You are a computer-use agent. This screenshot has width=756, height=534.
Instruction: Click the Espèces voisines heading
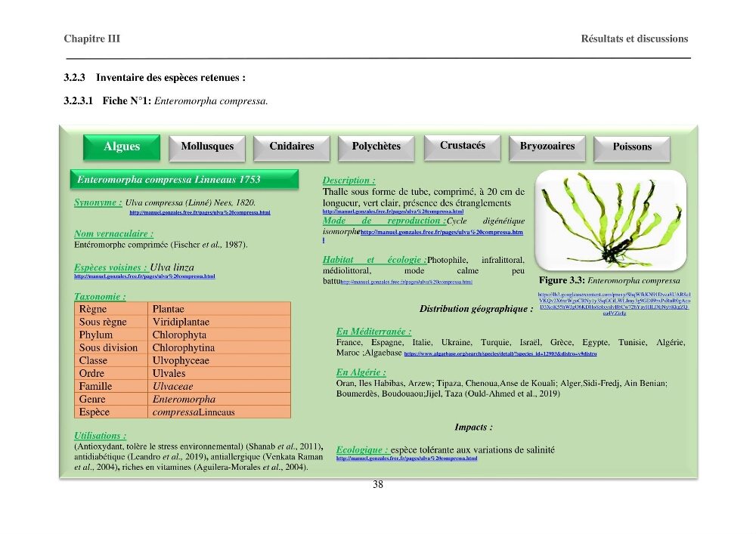tap(110, 267)
